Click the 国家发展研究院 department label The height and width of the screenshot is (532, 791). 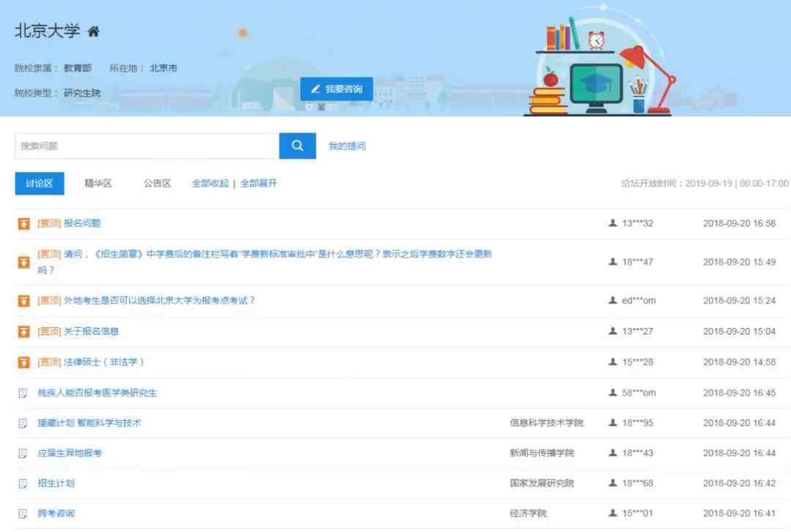542,483
